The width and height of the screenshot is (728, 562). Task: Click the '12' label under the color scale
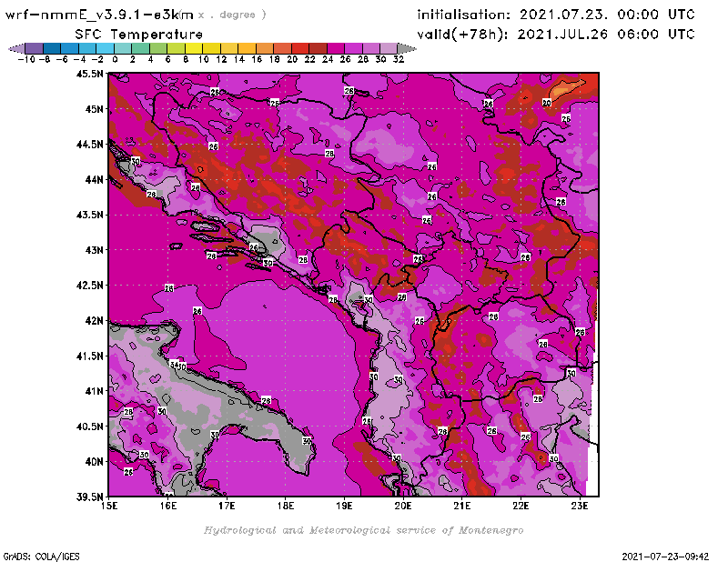[221, 59]
